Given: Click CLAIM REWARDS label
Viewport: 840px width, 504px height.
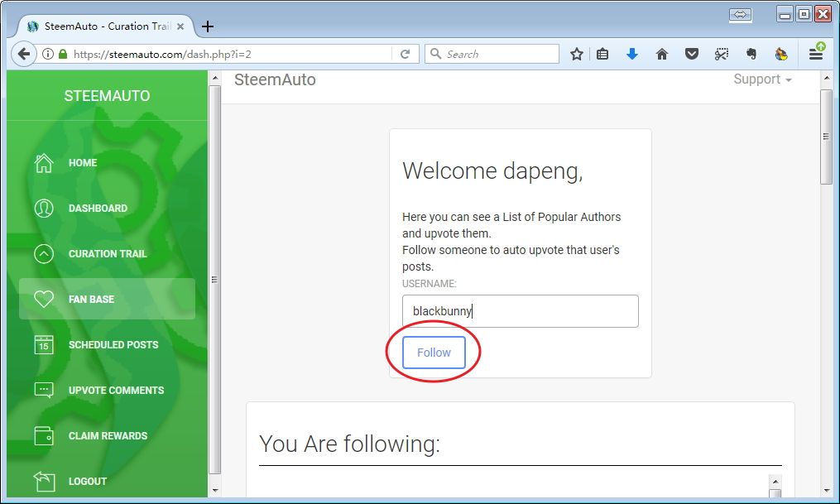Looking at the screenshot, I should point(108,436).
